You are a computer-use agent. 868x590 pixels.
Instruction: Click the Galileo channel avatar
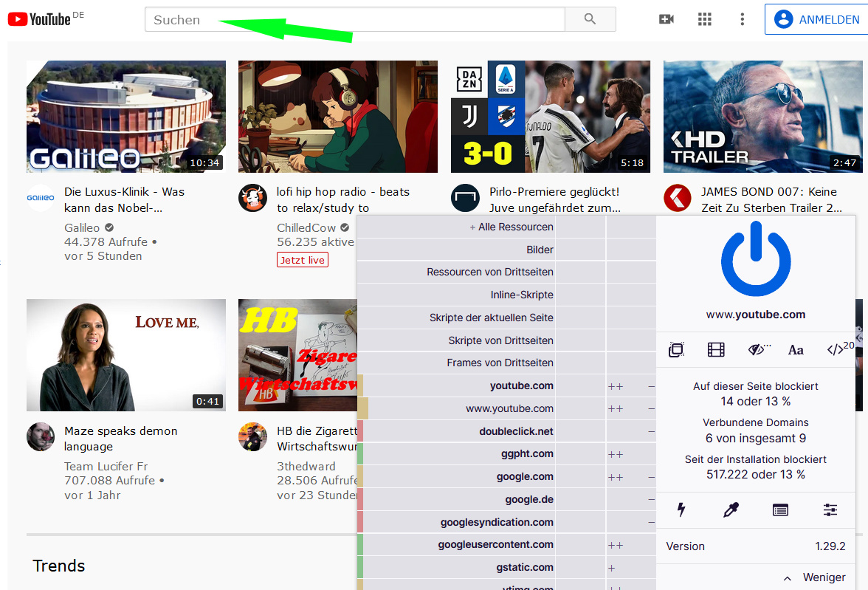[x=41, y=198]
